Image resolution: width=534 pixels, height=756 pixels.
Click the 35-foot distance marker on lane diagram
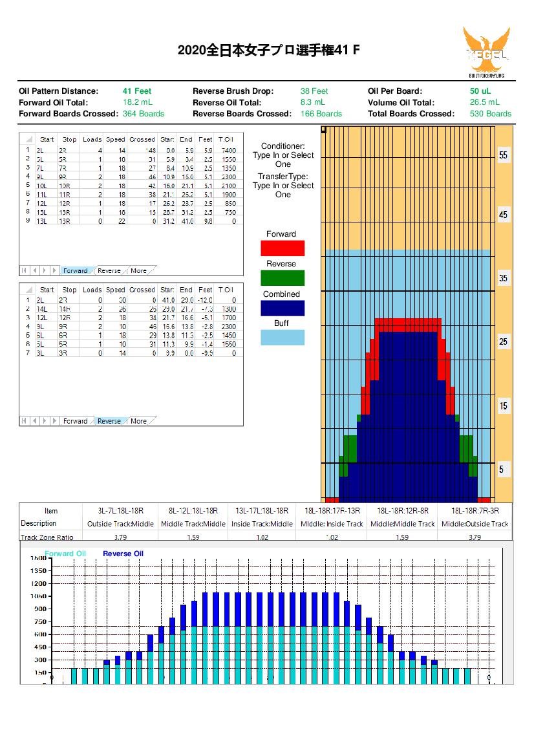coord(503,278)
